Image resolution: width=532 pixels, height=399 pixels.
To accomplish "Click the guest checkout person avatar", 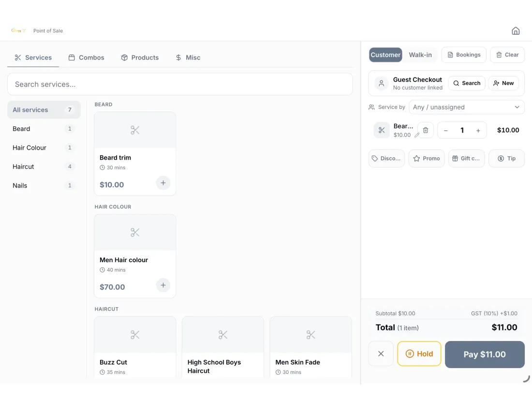I will pos(382,83).
